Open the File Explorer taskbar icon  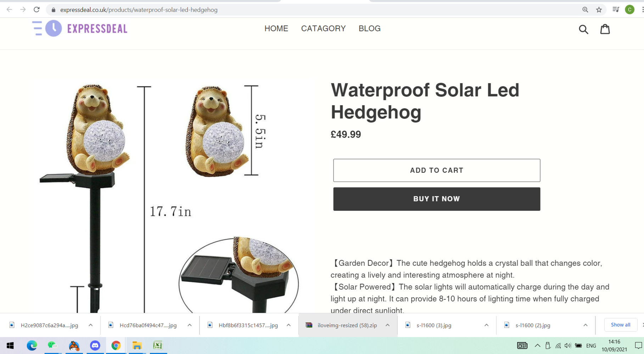pyautogui.click(x=137, y=346)
